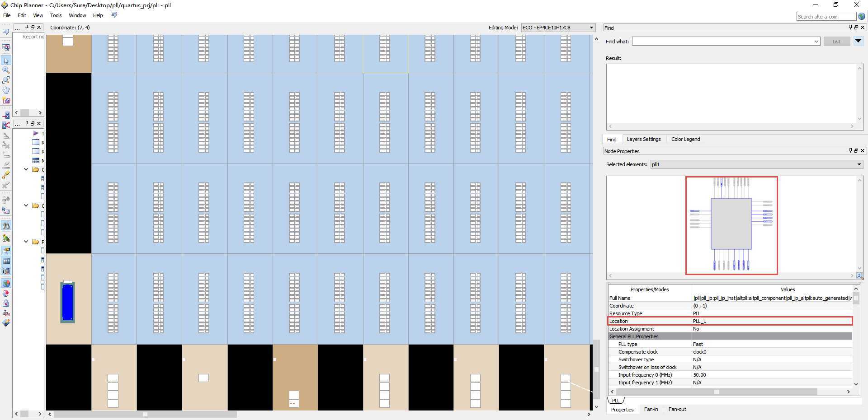The height and width of the screenshot is (420, 868).
Task: Collapse the second folder in the left tree
Action: (26, 205)
